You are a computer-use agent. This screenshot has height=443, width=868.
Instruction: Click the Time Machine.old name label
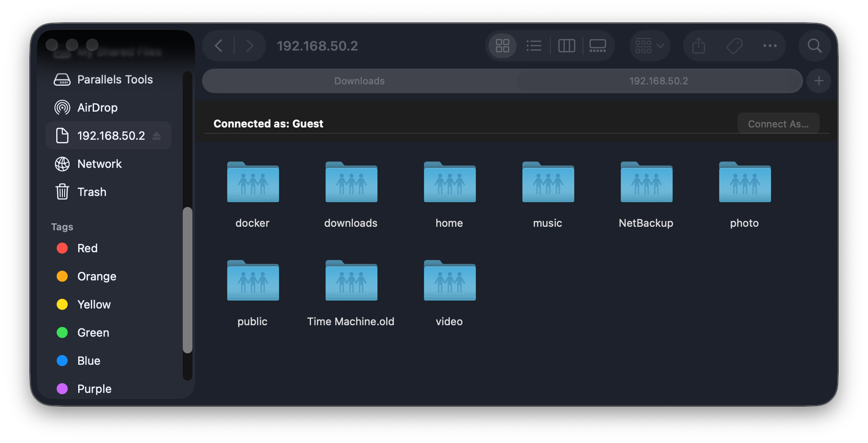click(x=351, y=322)
